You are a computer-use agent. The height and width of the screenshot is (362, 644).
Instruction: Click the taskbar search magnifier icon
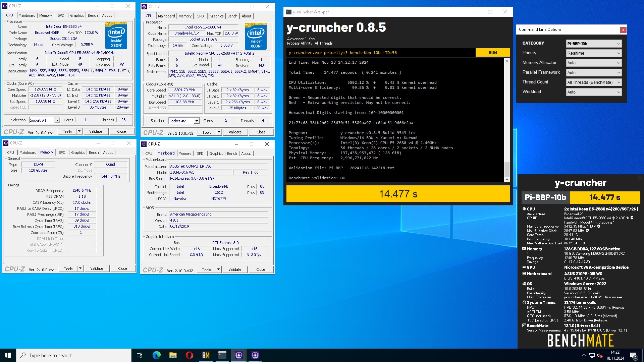[23, 355]
